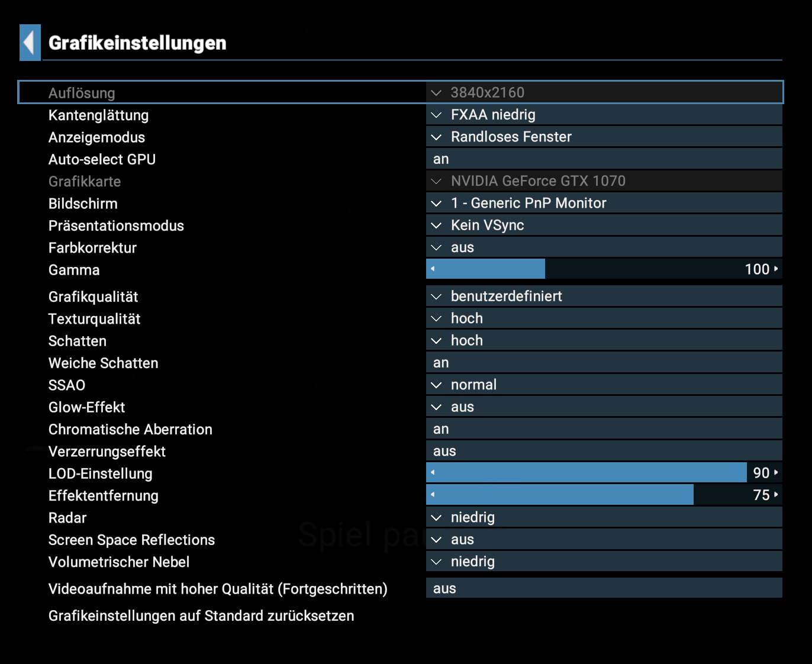Click the left arrow of the Gamma slider
The width and height of the screenshot is (812, 664).
(x=433, y=269)
